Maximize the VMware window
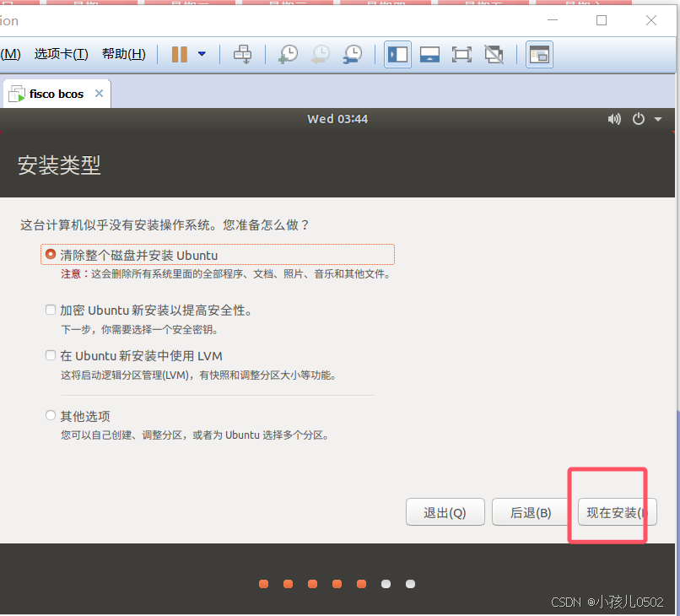Image resolution: width=680 pixels, height=616 pixels. coord(602,20)
